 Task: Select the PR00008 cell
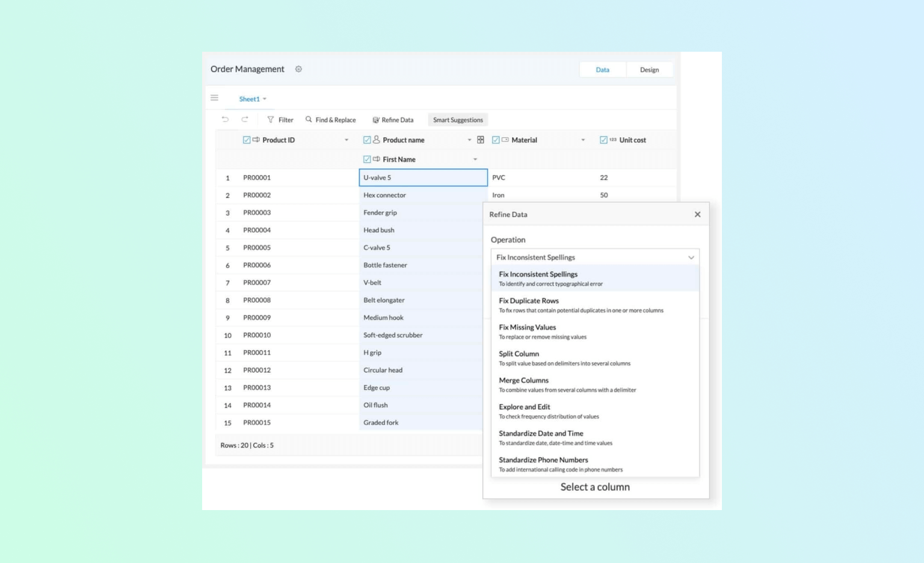(299, 300)
